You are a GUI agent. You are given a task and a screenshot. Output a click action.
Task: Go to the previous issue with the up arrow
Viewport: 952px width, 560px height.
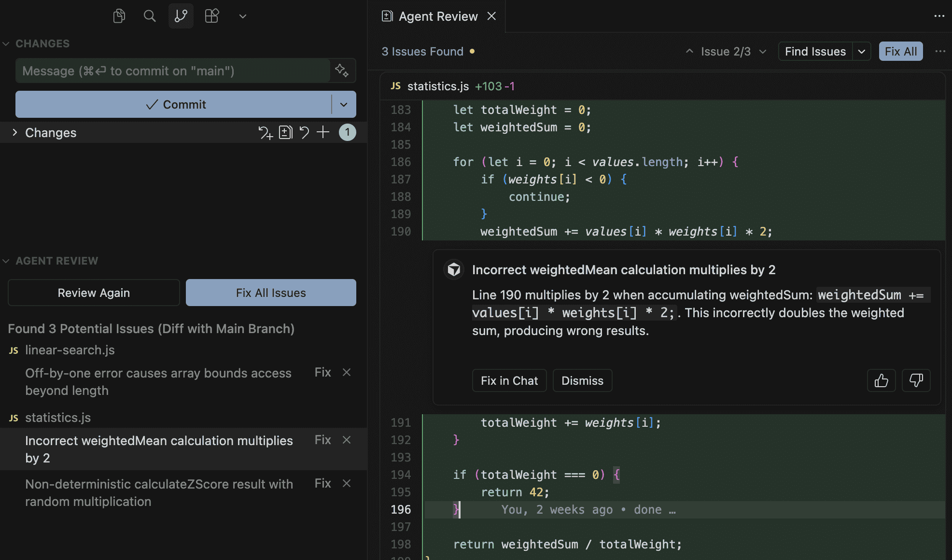pos(689,51)
